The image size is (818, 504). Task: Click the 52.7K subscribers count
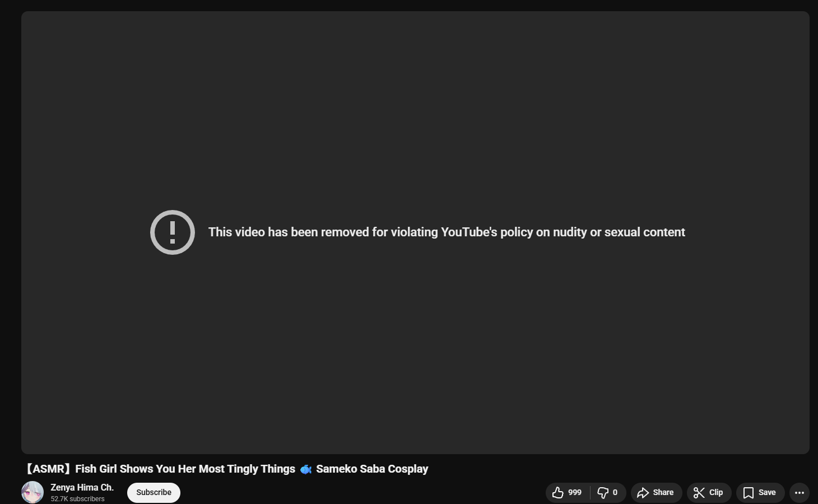click(x=77, y=499)
